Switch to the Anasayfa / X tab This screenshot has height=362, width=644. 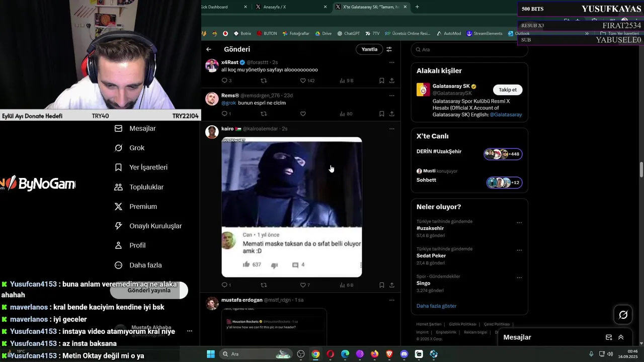(291, 7)
